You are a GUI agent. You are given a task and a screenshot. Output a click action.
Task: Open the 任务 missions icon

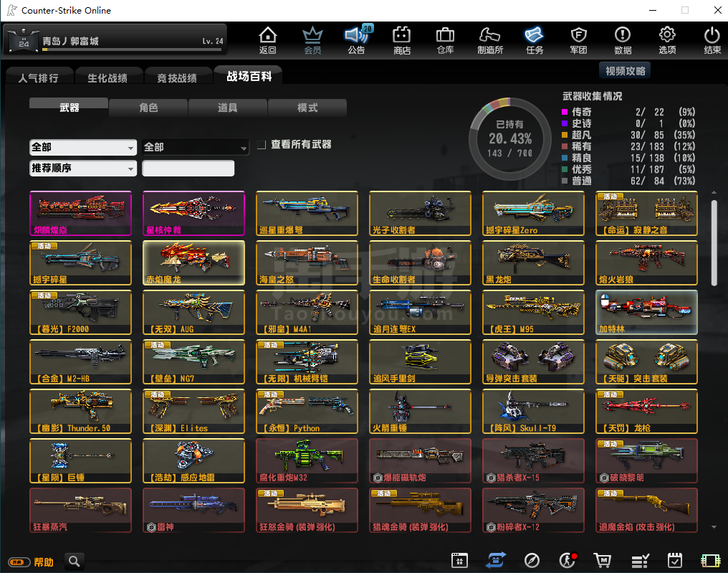click(535, 40)
